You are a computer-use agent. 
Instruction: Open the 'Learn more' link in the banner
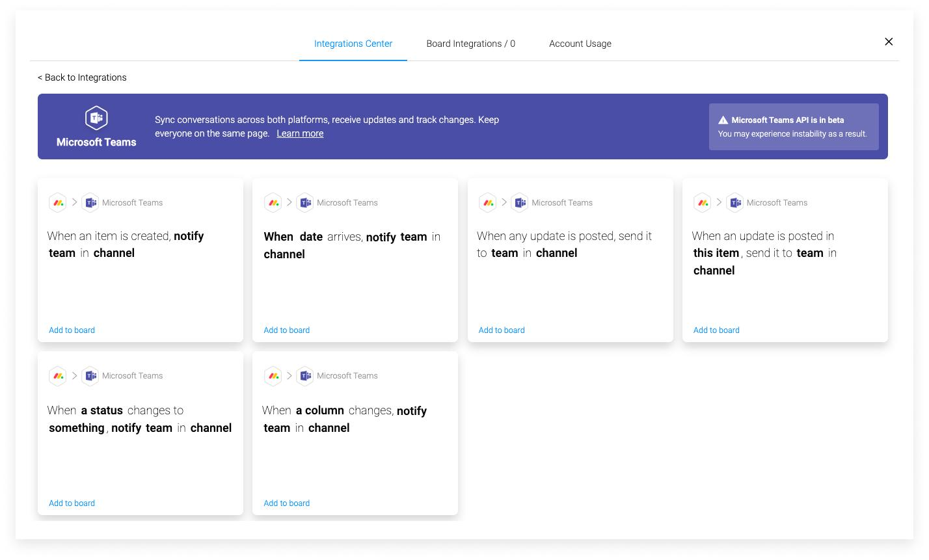click(300, 133)
